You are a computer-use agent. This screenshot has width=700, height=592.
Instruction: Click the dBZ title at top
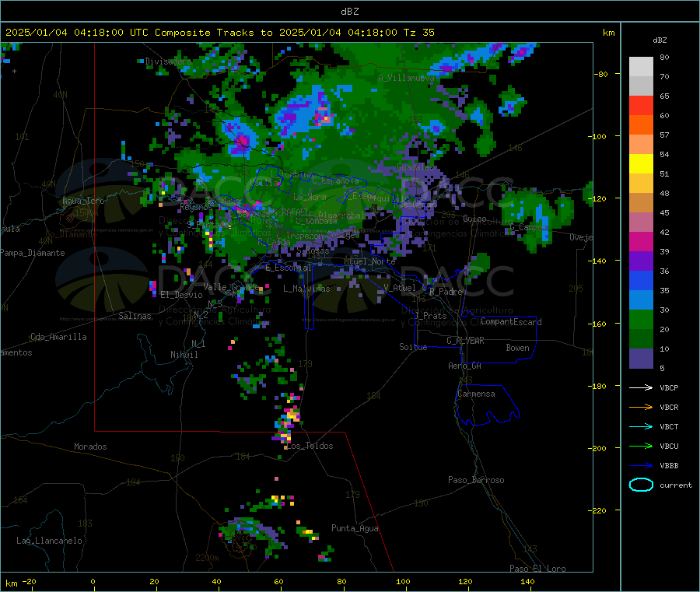[349, 12]
